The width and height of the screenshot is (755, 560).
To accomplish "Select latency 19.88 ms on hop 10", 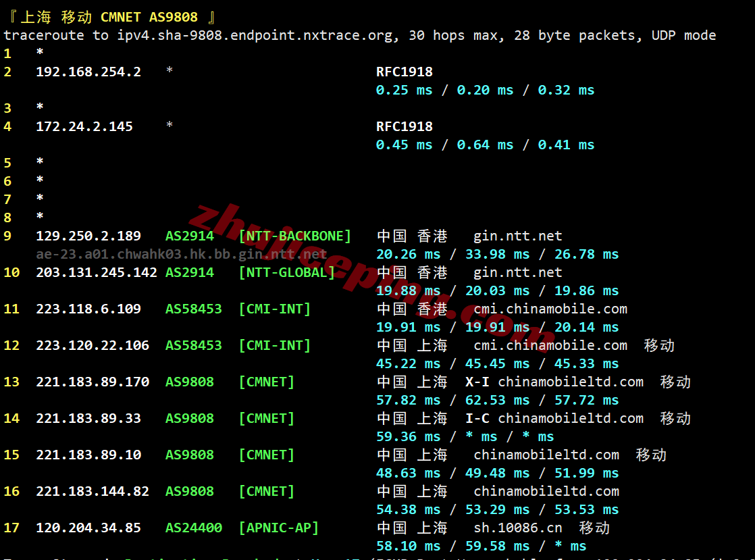I will [408, 291].
